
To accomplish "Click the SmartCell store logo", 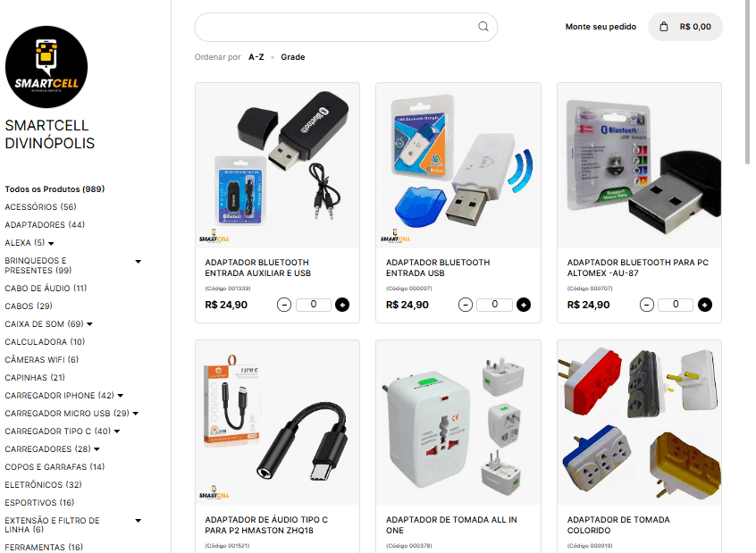I will 46,67.
